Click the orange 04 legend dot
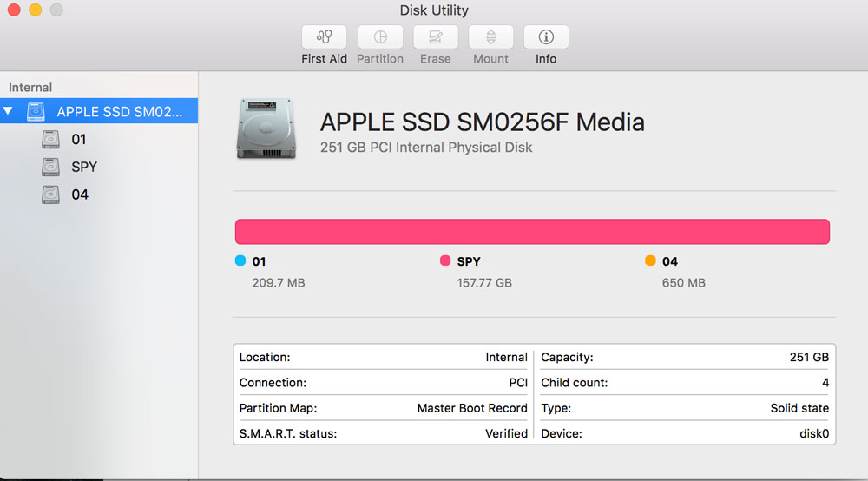Screen dimensions: 868x481 (x=650, y=260)
